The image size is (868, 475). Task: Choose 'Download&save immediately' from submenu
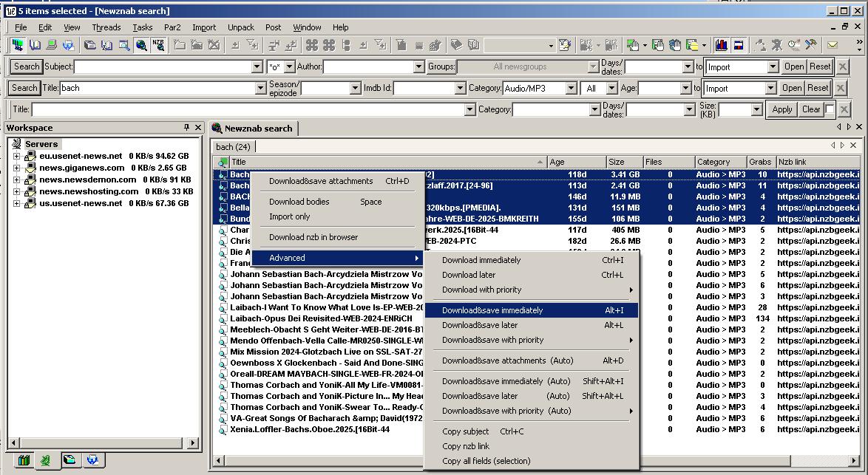click(x=492, y=310)
